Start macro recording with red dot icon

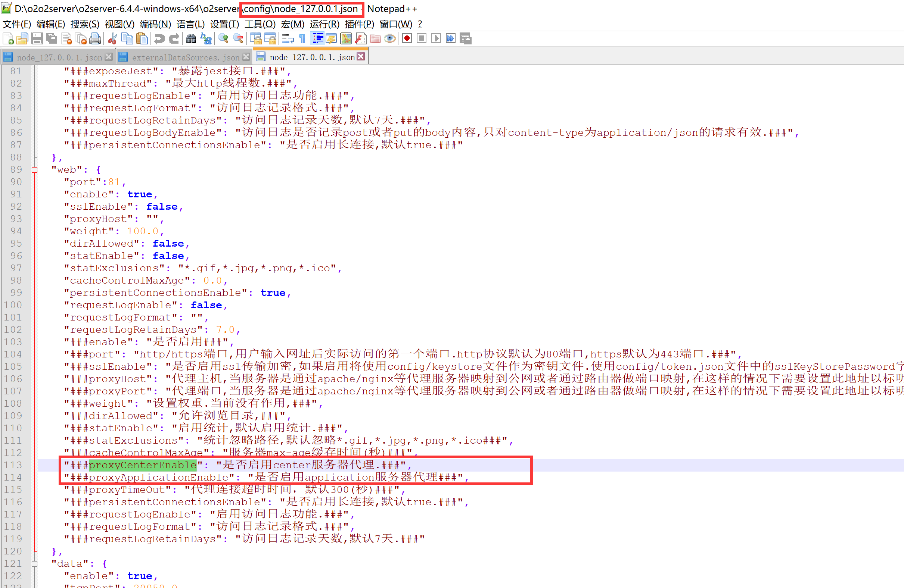coord(407,38)
